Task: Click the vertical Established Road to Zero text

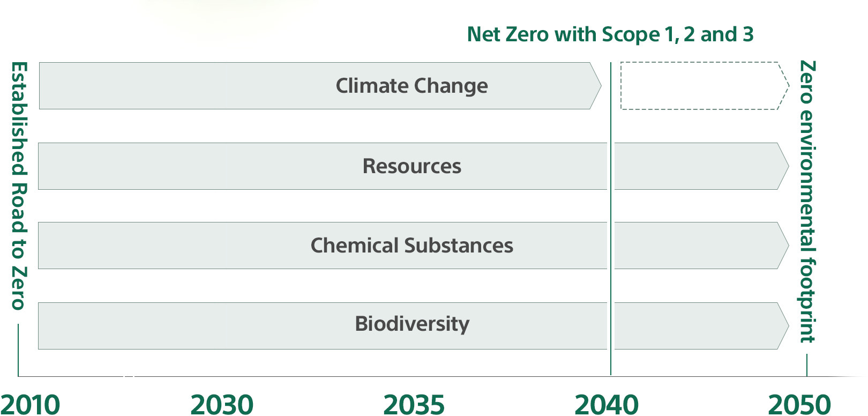Action: [x=19, y=185]
